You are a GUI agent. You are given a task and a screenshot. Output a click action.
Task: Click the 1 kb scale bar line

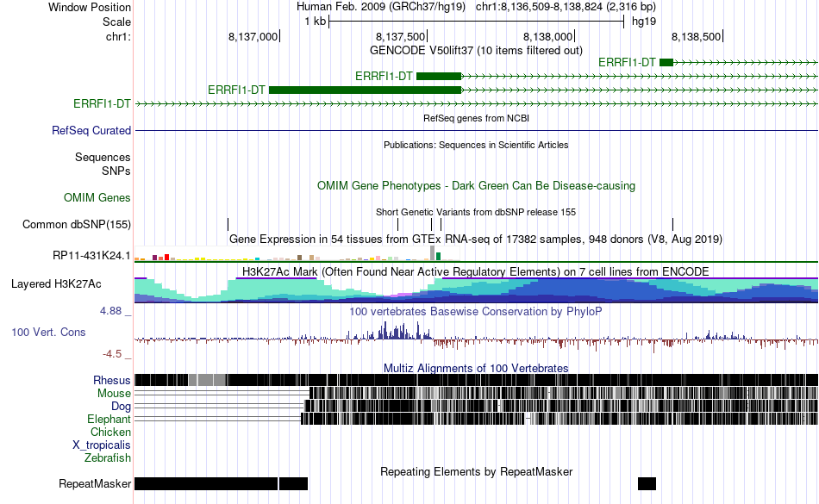(477, 22)
